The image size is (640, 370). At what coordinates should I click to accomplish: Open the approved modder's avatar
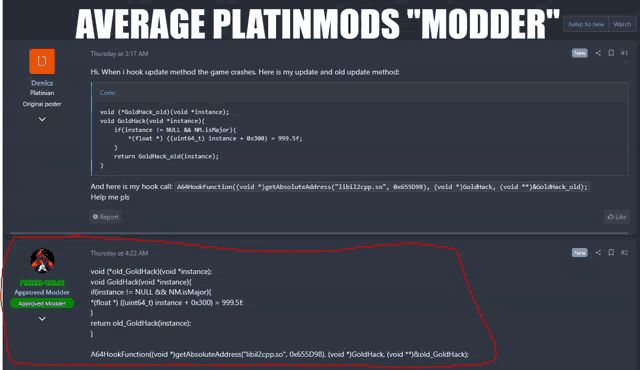[x=42, y=261]
